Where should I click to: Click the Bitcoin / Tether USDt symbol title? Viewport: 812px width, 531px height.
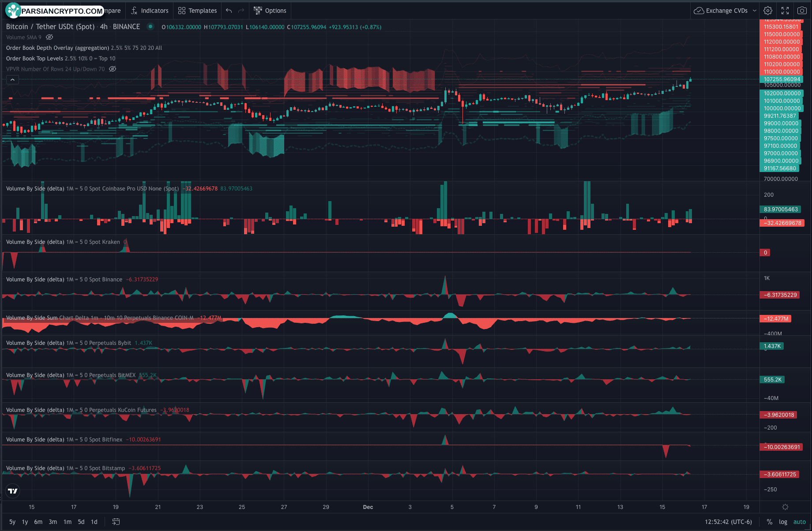point(50,26)
